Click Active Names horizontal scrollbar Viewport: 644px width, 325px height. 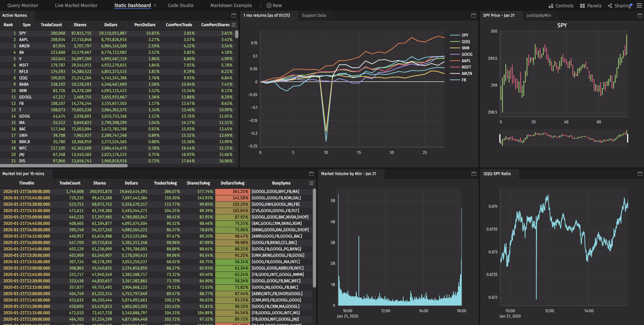64,166
